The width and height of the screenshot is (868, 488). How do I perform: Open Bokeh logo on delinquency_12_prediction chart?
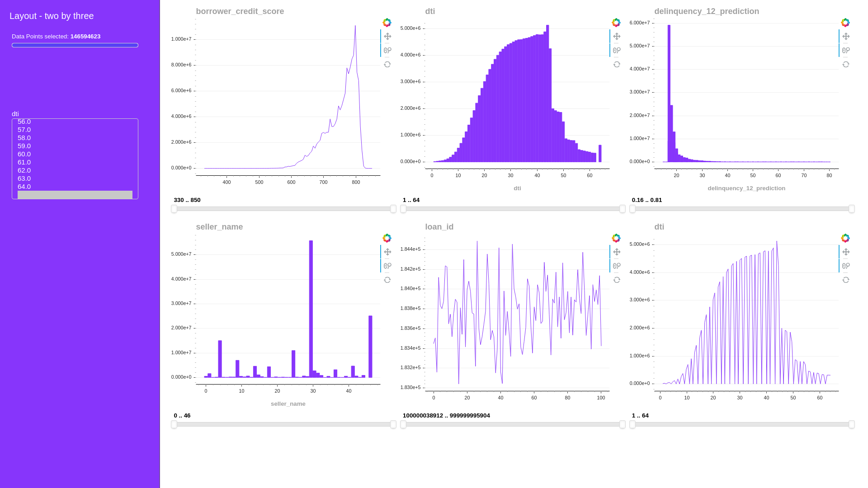(845, 23)
